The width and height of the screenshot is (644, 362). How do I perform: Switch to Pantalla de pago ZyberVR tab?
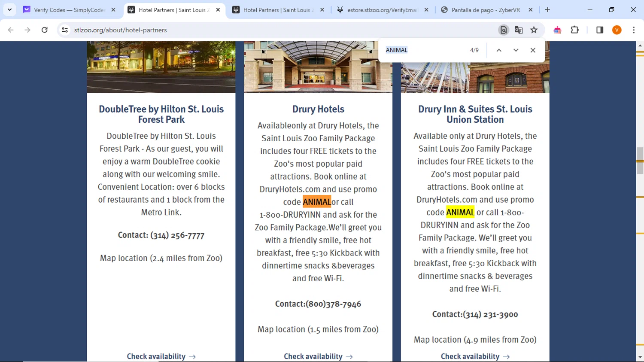click(x=486, y=9)
